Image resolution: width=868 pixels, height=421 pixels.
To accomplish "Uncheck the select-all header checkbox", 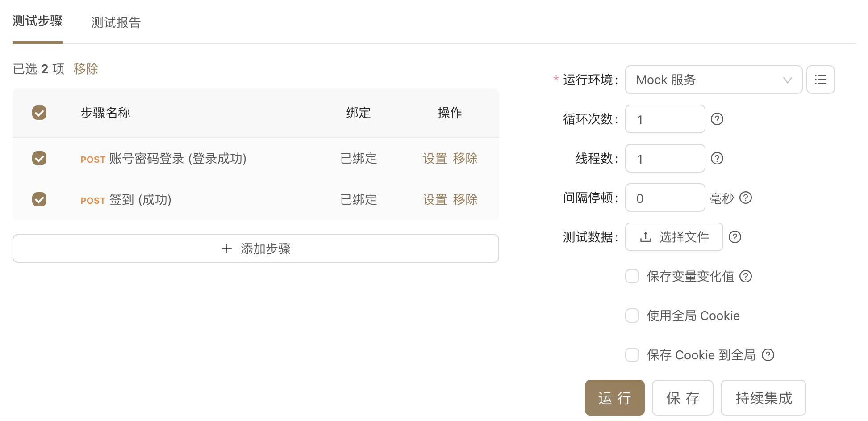I will click(x=39, y=113).
